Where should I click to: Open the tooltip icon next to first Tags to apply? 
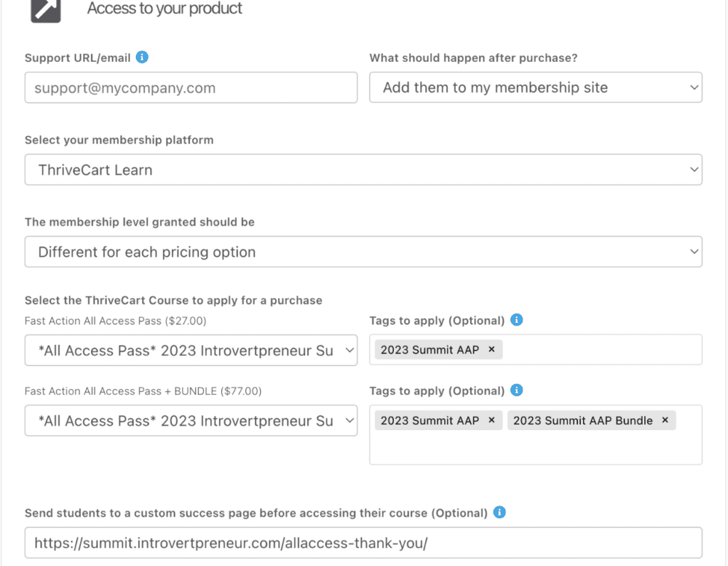click(517, 320)
